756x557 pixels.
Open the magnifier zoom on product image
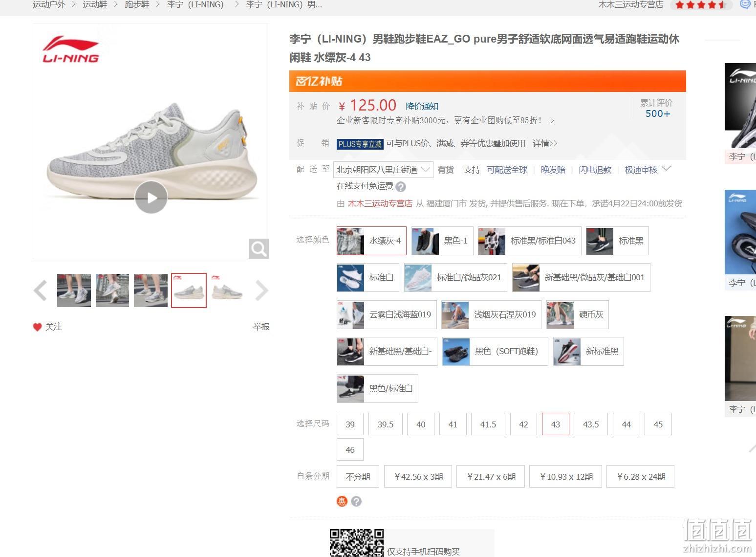pyautogui.click(x=259, y=249)
